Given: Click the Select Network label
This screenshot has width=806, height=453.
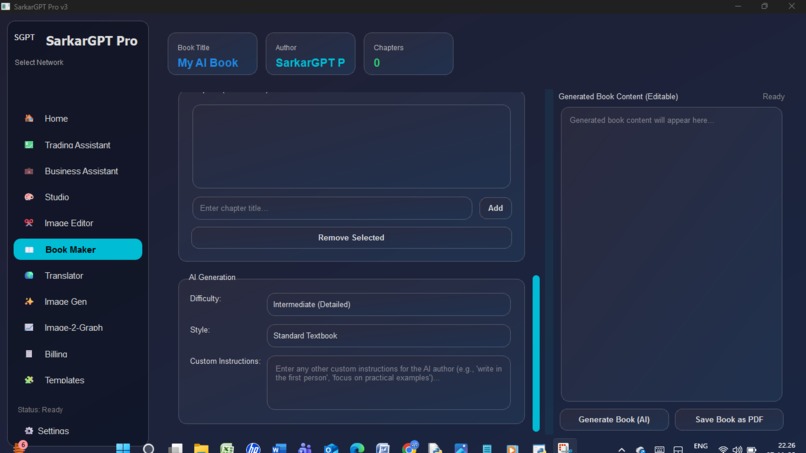Looking at the screenshot, I should pyautogui.click(x=39, y=62).
